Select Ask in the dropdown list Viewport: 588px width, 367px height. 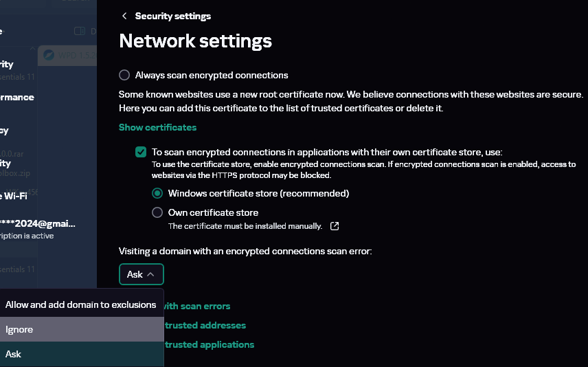[14, 354]
